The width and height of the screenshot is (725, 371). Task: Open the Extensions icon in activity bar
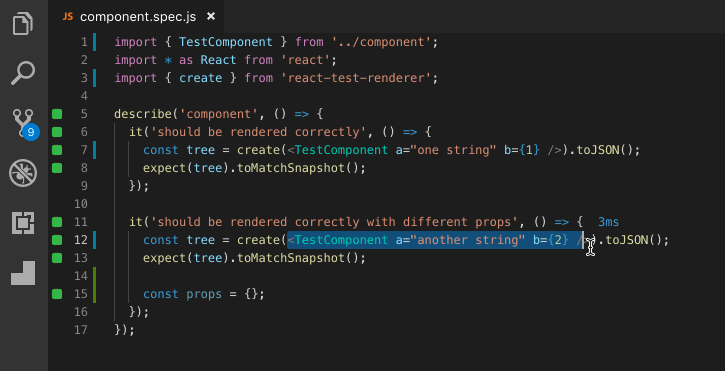[23, 223]
